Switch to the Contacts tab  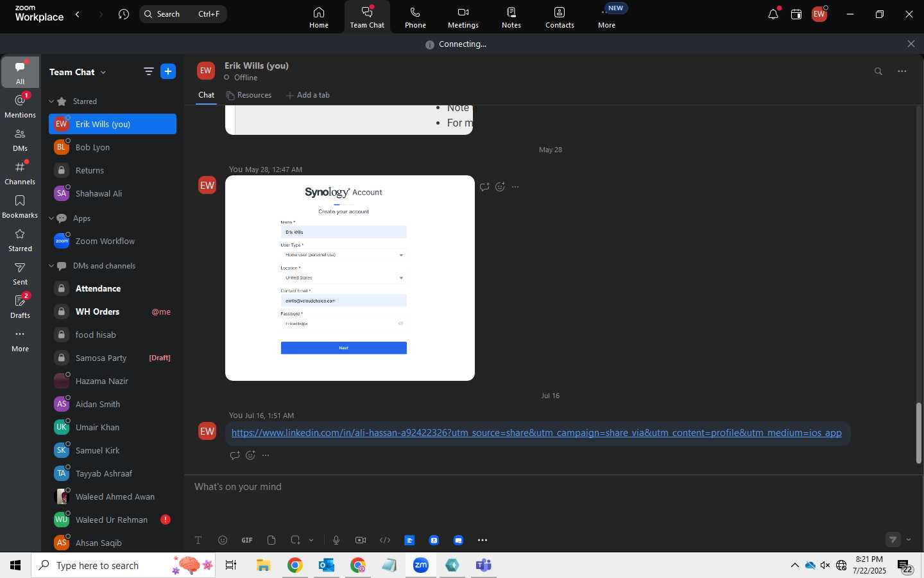[560, 17]
